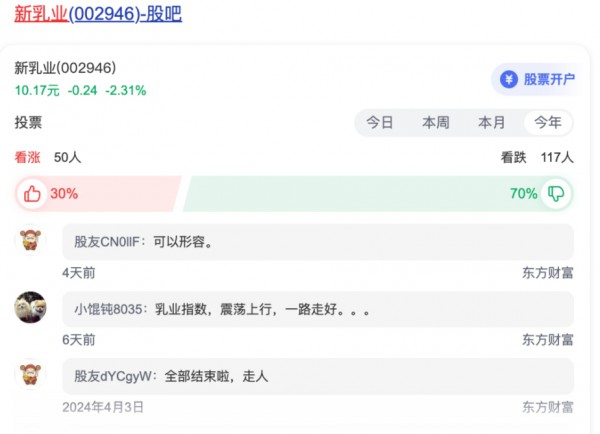The image size is (600, 434).
Task: Open the comment 全部结束啦，走人
Action: (x=318, y=377)
